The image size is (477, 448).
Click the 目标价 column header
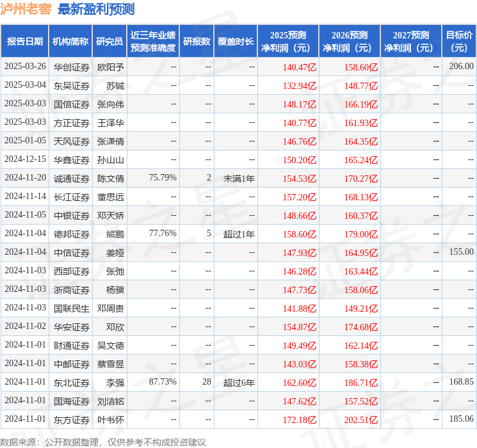(458, 42)
